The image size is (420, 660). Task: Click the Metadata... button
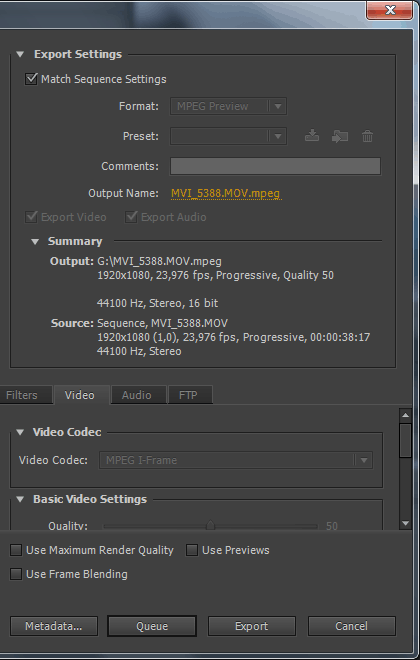54,626
